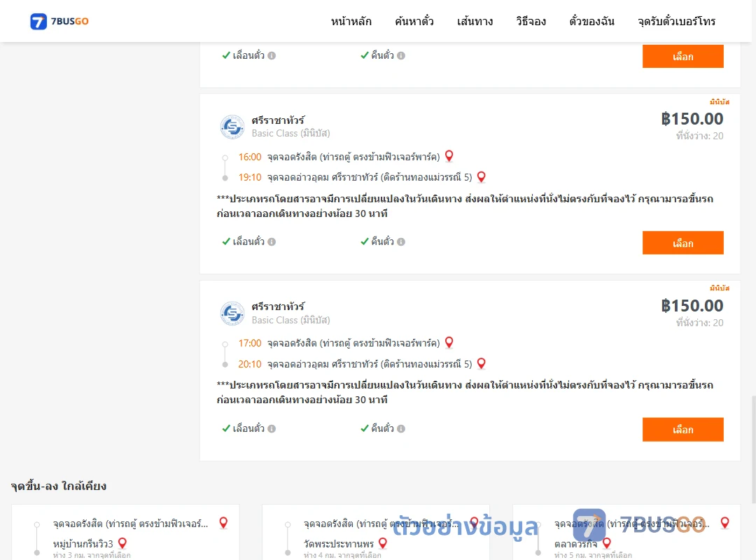Click ศรีราชาทัวร์ operator name in 16:00 card
The width and height of the screenshot is (756, 560).
coord(278,120)
